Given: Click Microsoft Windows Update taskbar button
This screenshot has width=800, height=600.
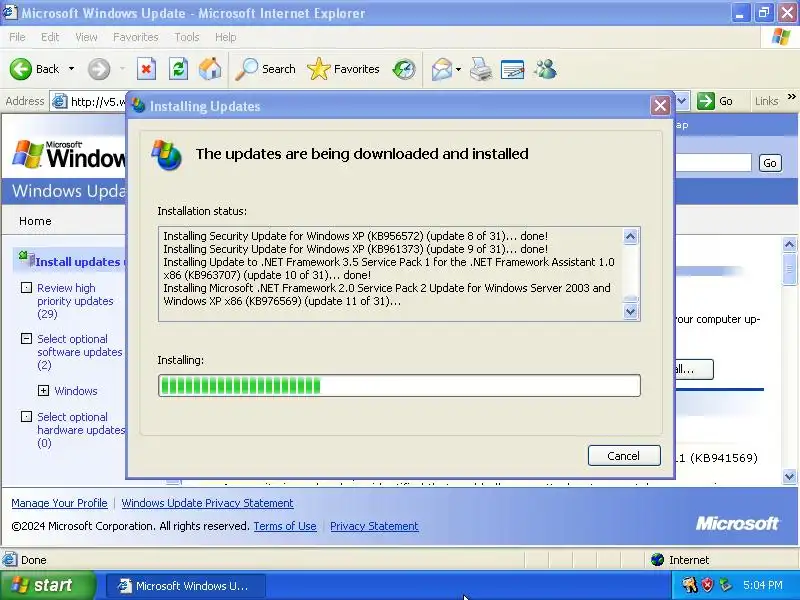Looking at the screenshot, I should click(x=186, y=586).
